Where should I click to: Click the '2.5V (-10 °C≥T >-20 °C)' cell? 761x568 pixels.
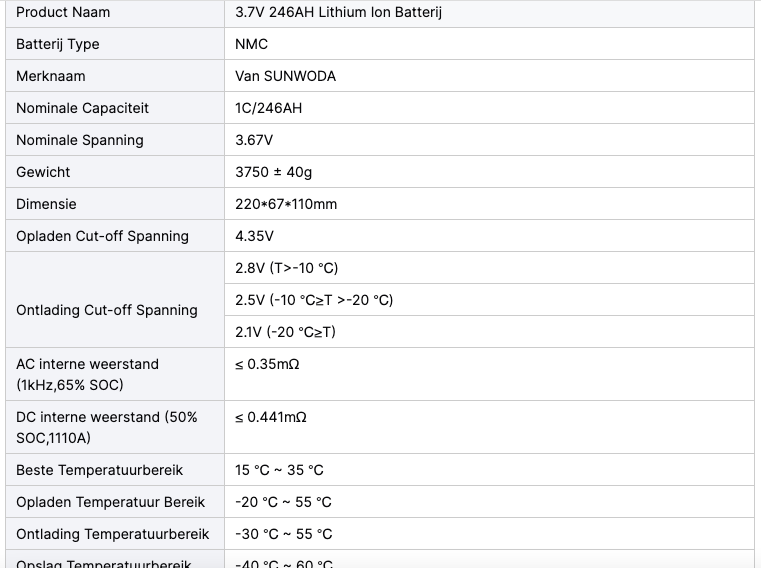click(489, 300)
